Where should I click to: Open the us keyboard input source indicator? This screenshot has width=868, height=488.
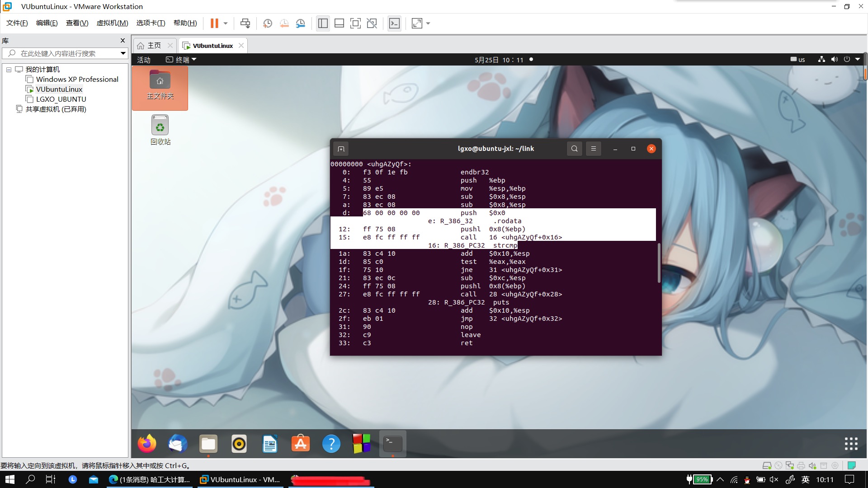797,60
